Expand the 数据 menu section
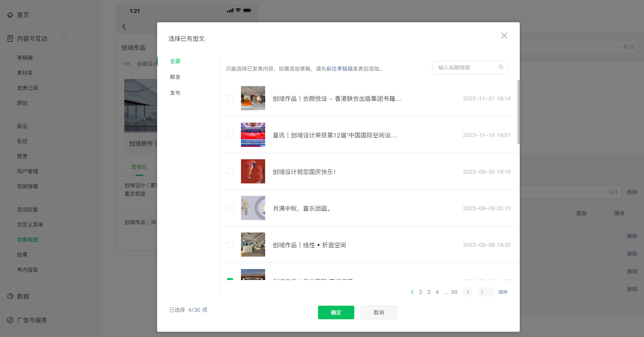 pyautogui.click(x=64, y=296)
